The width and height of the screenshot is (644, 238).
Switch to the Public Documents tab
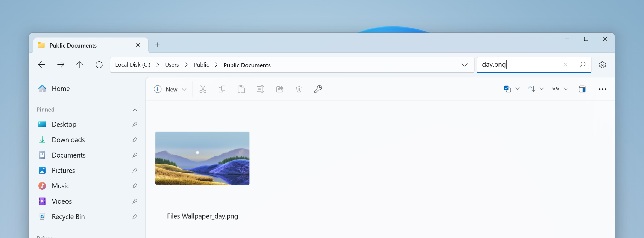[73, 45]
